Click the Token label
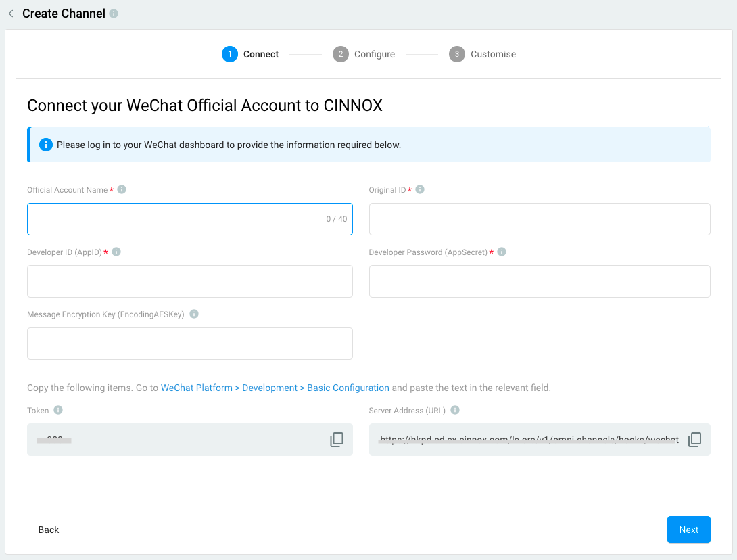This screenshot has width=737, height=560. click(x=38, y=411)
